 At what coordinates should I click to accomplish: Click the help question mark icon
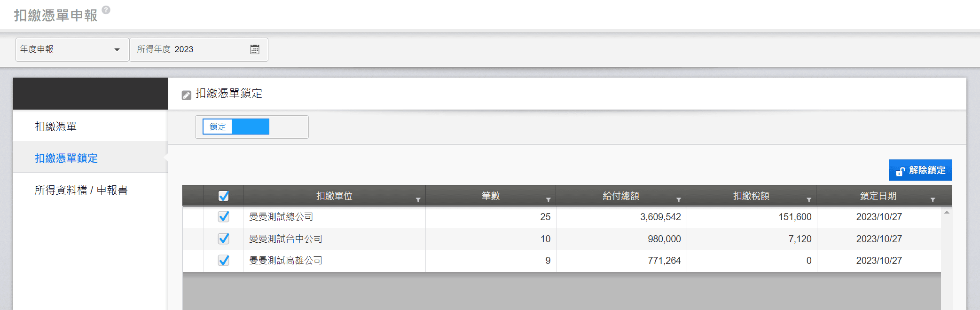[x=106, y=10]
